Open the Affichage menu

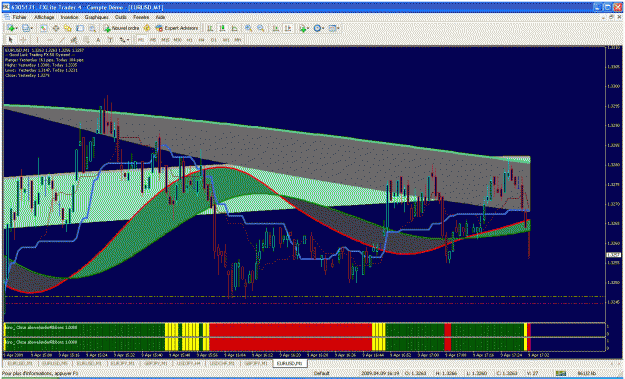(x=44, y=17)
